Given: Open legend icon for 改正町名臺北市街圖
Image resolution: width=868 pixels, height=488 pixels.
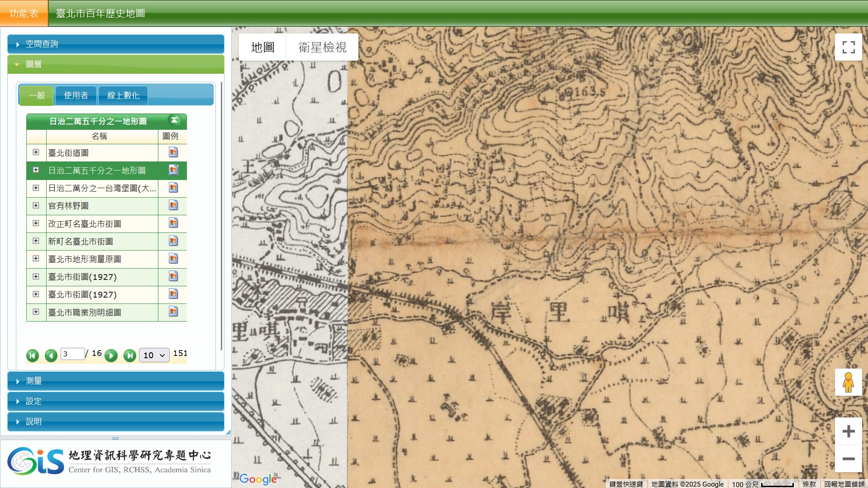Looking at the screenshot, I should point(173,223).
